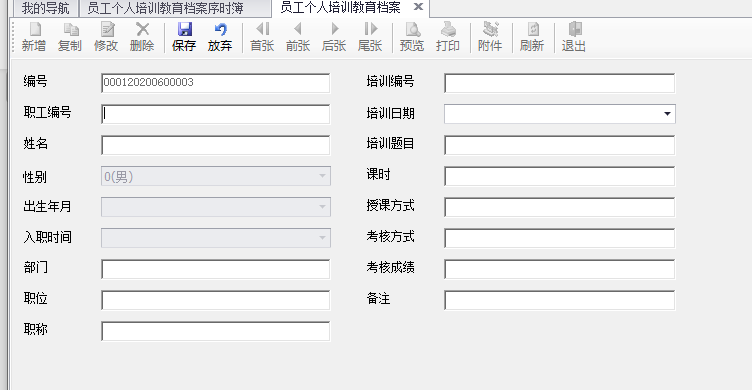Open the 性别 dropdown showing 0(男)
This screenshot has height=390, width=752.
point(216,176)
